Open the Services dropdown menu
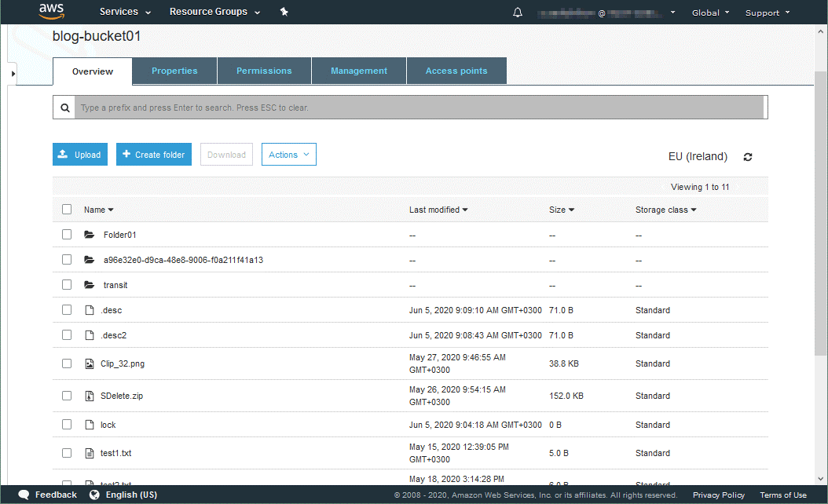The image size is (828, 504). [x=125, y=12]
